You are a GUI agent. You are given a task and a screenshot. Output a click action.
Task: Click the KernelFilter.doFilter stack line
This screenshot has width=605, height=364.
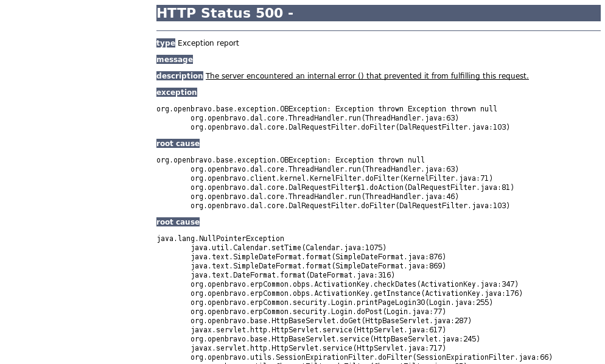point(341,178)
